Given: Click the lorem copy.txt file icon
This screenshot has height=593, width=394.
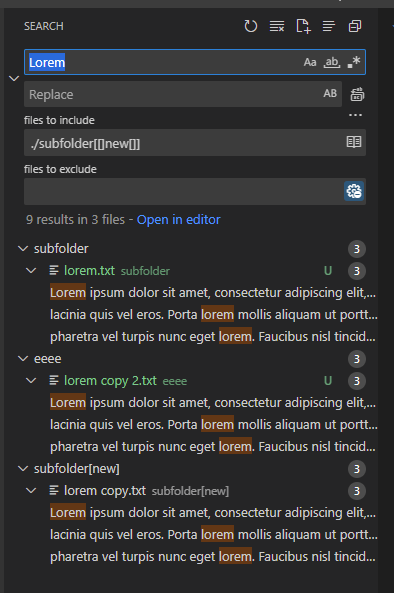Looking at the screenshot, I should point(54,491).
